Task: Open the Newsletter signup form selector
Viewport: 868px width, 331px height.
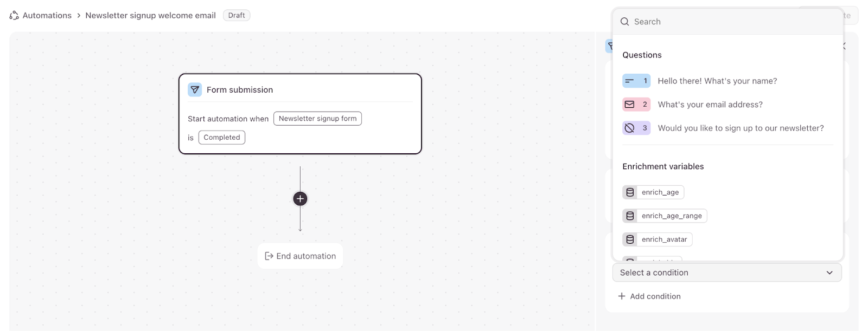Action: [x=317, y=119]
